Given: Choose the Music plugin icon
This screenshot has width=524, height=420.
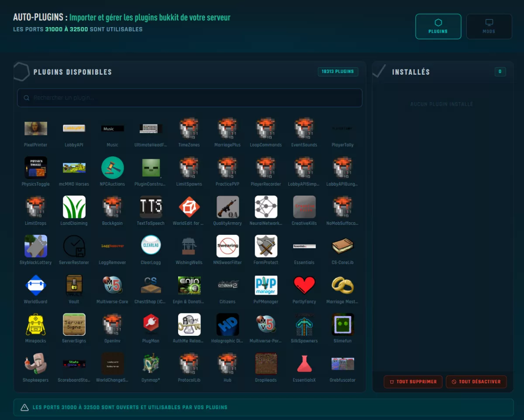Looking at the screenshot, I should [113, 128].
